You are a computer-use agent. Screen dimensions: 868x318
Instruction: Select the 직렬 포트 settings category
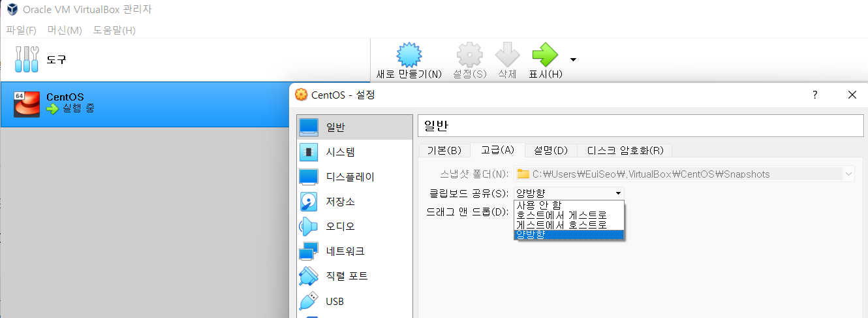[354, 276]
